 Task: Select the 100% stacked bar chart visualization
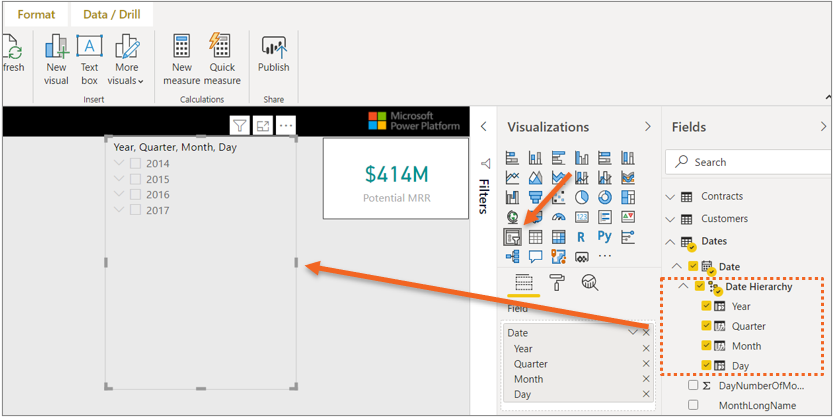pyautogui.click(x=605, y=158)
